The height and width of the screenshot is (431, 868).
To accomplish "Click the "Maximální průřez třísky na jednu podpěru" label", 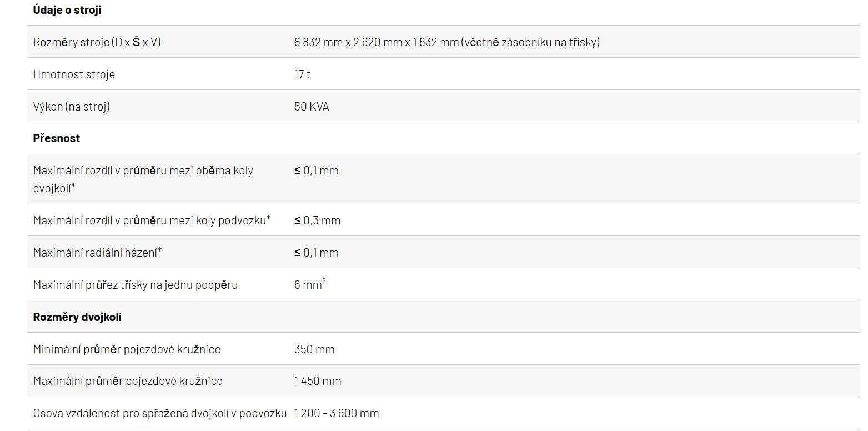I will [x=135, y=285].
